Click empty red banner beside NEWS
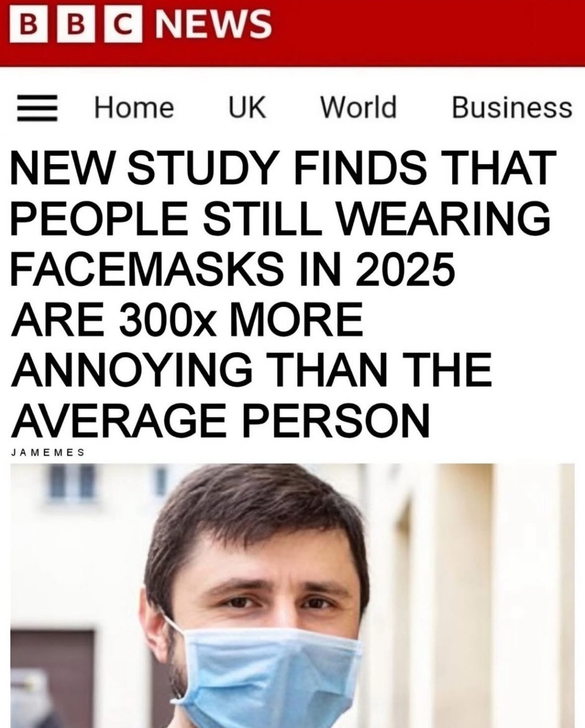This screenshot has height=728, width=585. coord(426,32)
